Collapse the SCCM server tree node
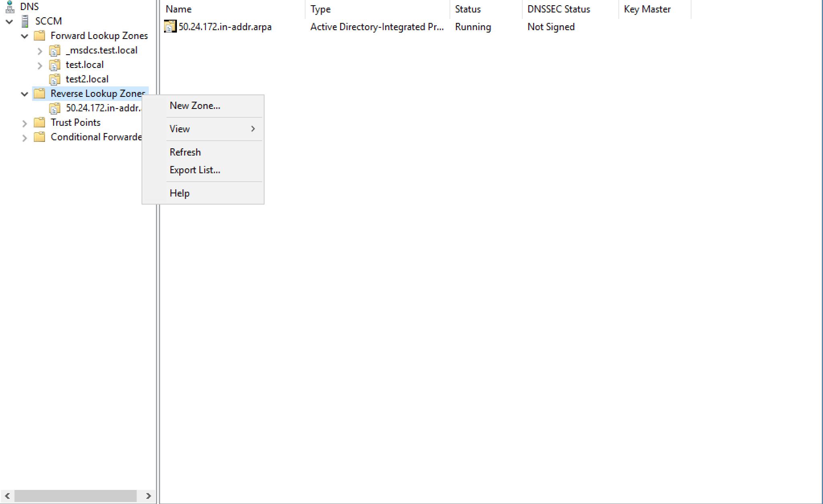823x504 pixels. click(10, 21)
